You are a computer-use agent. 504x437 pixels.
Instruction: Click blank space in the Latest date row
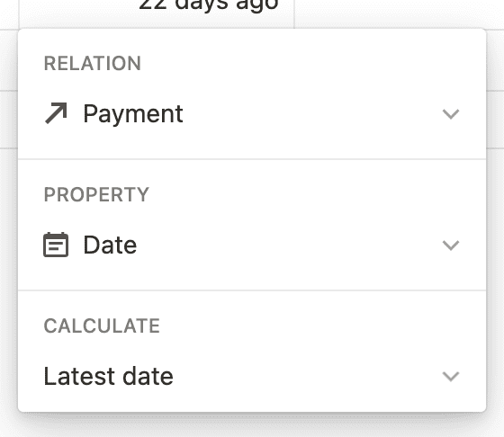click(x=305, y=377)
